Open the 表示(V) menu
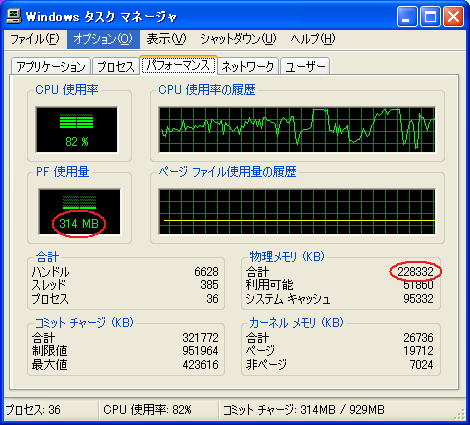 (166, 39)
